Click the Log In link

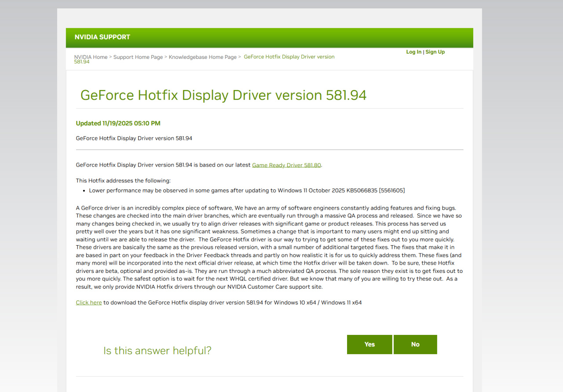tap(413, 52)
